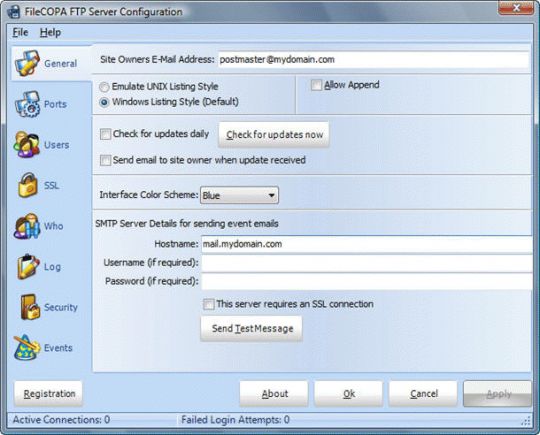Click the SMTP Server Details heading text
The image size is (540, 435).
(x=187, y=224)
